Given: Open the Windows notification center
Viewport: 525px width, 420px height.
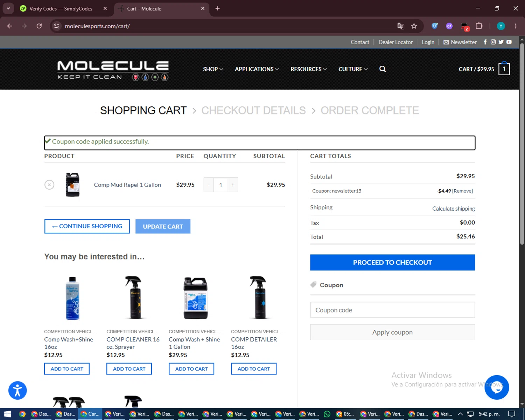Looking at the screenshot, I should (x=511, y=414).
